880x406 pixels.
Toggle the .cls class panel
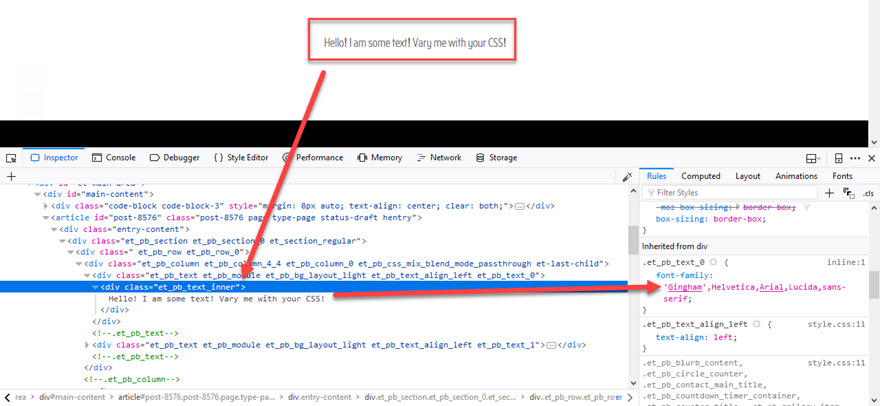point(868,194)
